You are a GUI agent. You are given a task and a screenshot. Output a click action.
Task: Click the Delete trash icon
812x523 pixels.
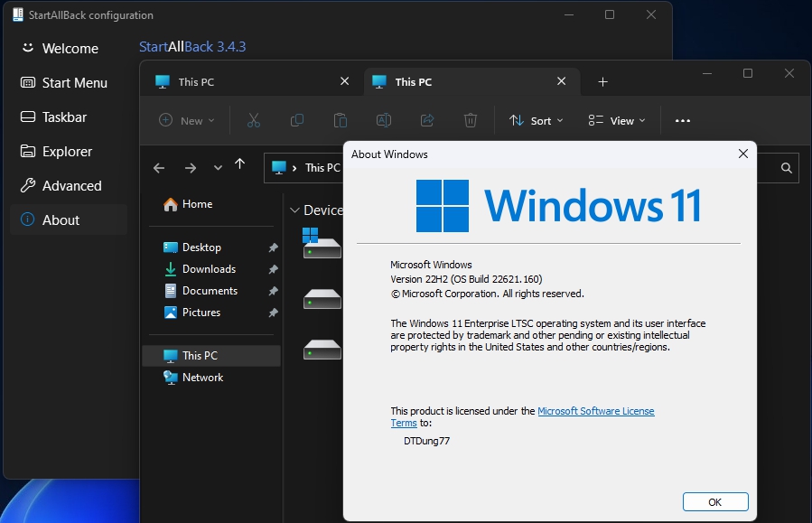click(471, 121)
